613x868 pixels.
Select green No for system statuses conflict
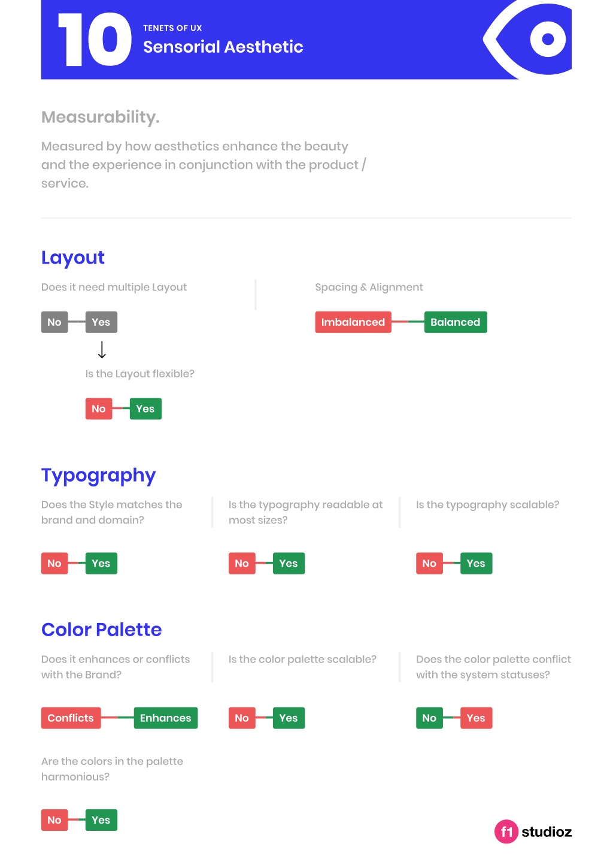coord(429,718)
